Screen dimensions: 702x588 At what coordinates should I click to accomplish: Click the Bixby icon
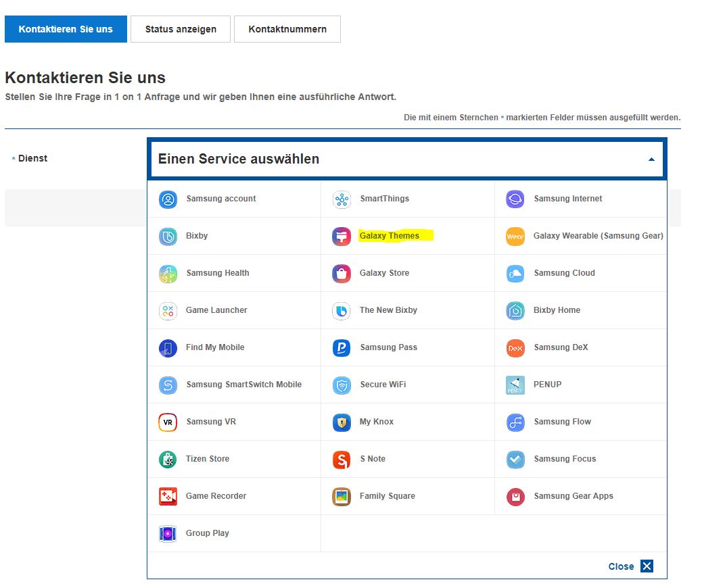pyautogui.click(x=168, y=237)
